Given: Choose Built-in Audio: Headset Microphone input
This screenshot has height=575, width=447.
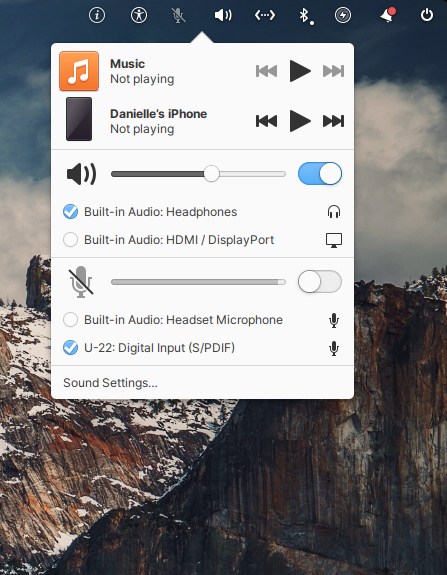Looking at the screenshot, I should pyautogui.click(x=70, y=320).
